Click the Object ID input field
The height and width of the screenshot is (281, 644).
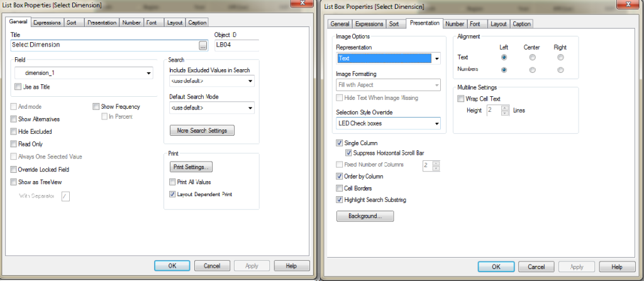coord(236,45)
